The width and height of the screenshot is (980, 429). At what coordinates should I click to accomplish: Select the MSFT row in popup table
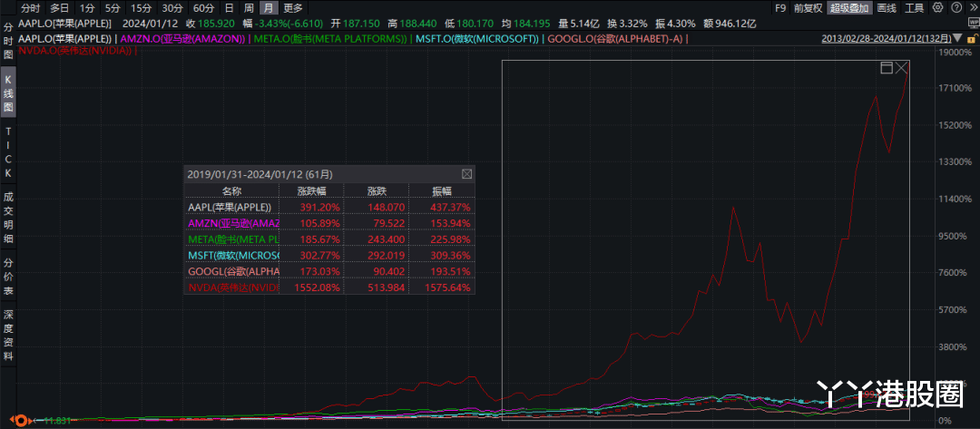pyautogui.click(x=329, y=256)
